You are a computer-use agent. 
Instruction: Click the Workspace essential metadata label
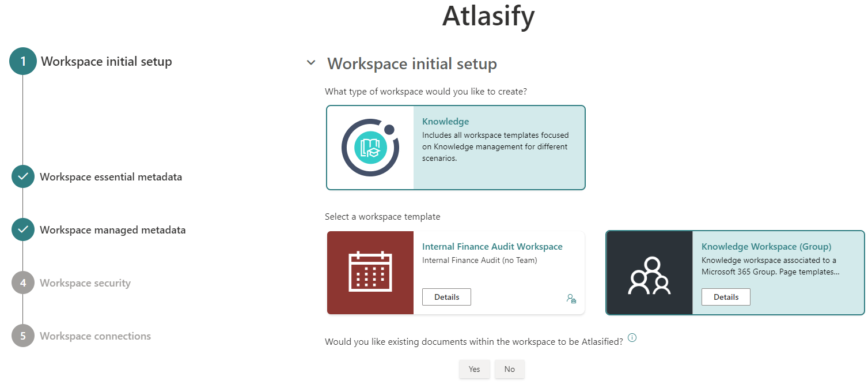tap(111, 177)
